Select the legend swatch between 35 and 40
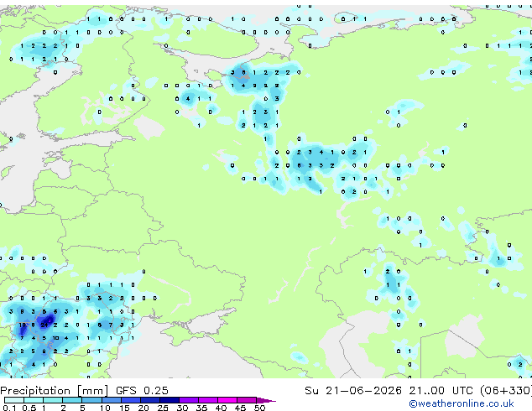Screen dimensions: 532x411 [x=207, y=400]
